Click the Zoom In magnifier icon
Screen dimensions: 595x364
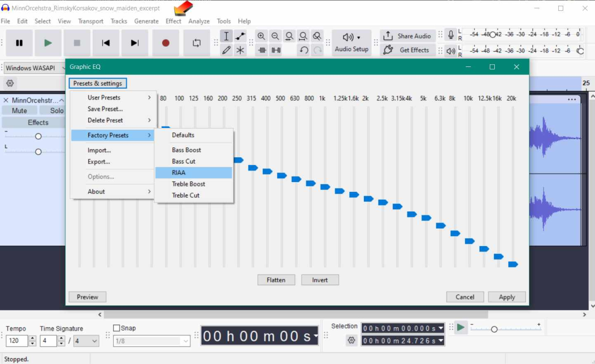coord(261,36)
